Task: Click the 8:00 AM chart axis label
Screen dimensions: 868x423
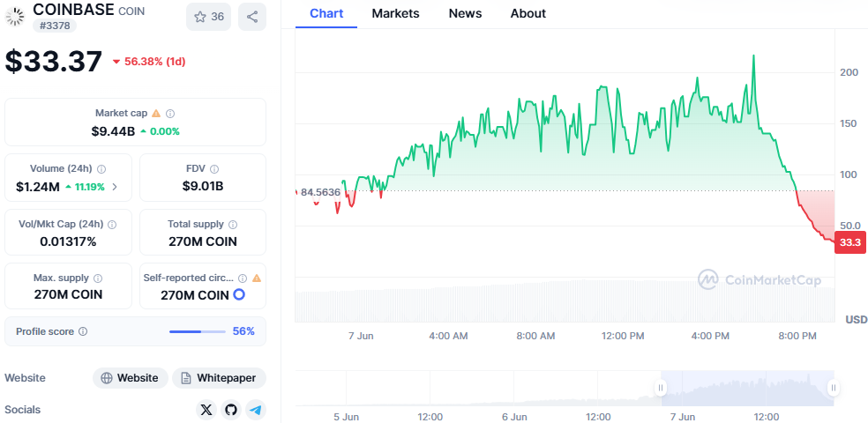Action: coord(535,336)
